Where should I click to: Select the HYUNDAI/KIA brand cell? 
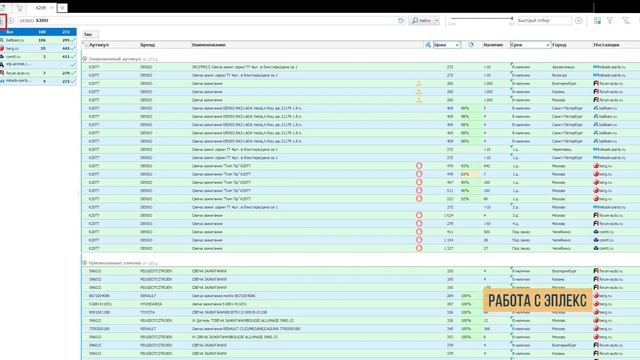tap(151, 304)
